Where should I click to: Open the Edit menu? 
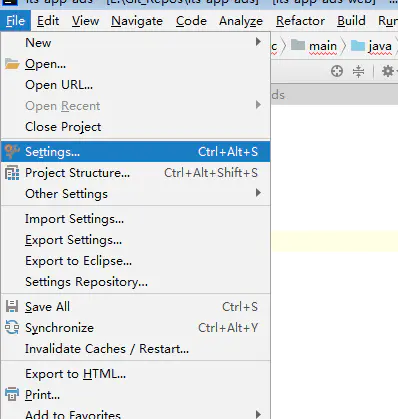[48, 21]
